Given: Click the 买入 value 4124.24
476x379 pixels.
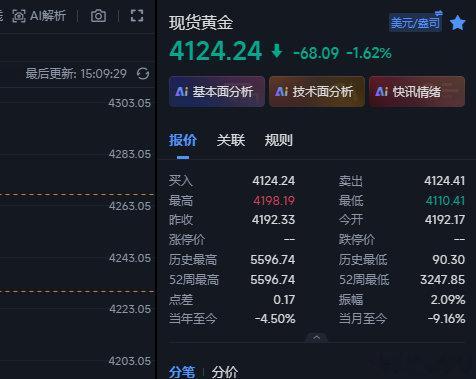Looking at the screenshot, I should 273,181.
